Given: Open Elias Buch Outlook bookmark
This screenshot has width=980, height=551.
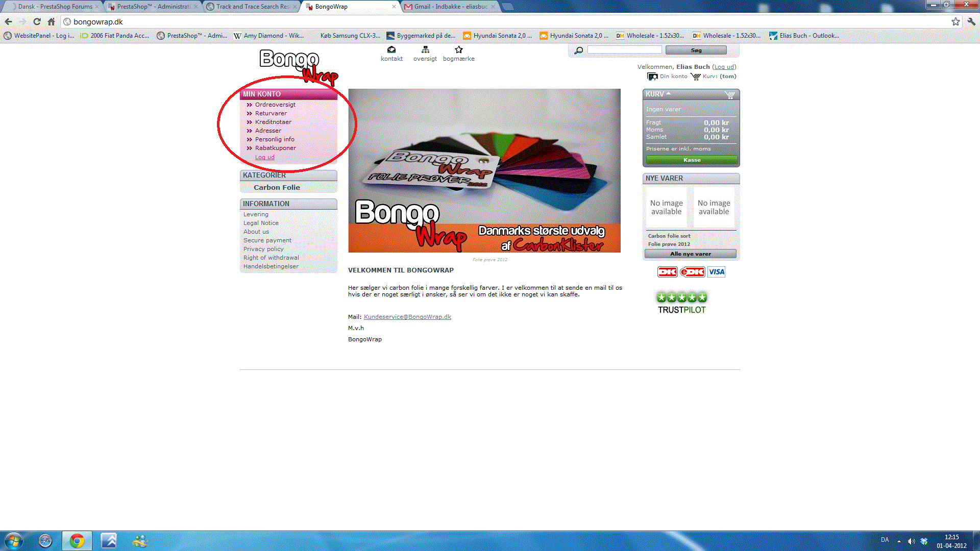Looking at the screenshot, I should (x=804, y=36).
